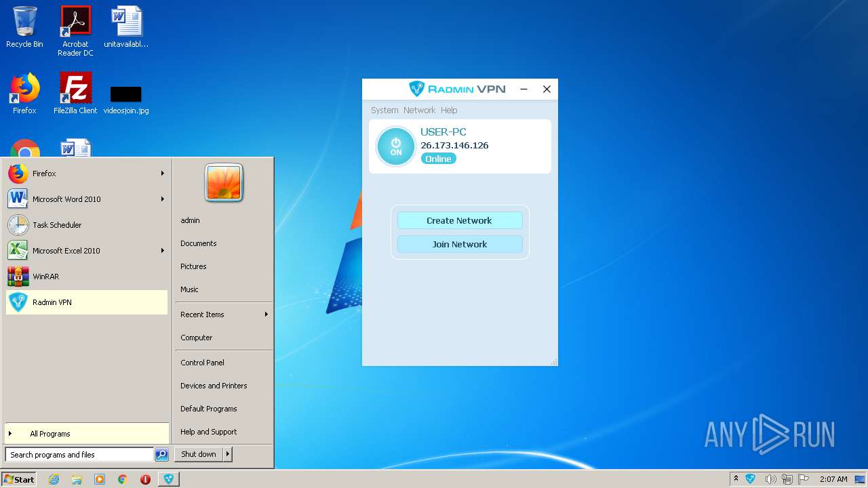The height and width of the screenshot is (488, 868).
Task: Select the USER-PC computer name
Action: 443,132
